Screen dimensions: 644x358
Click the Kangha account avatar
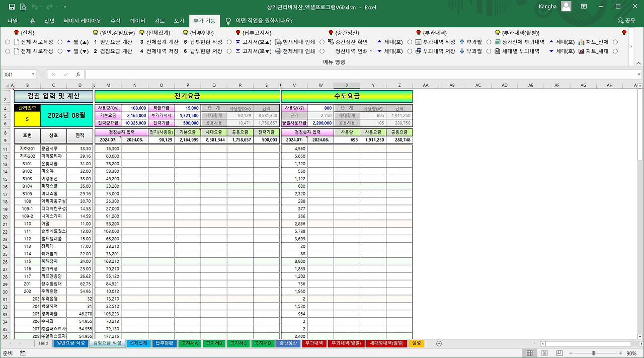[566, 7]
